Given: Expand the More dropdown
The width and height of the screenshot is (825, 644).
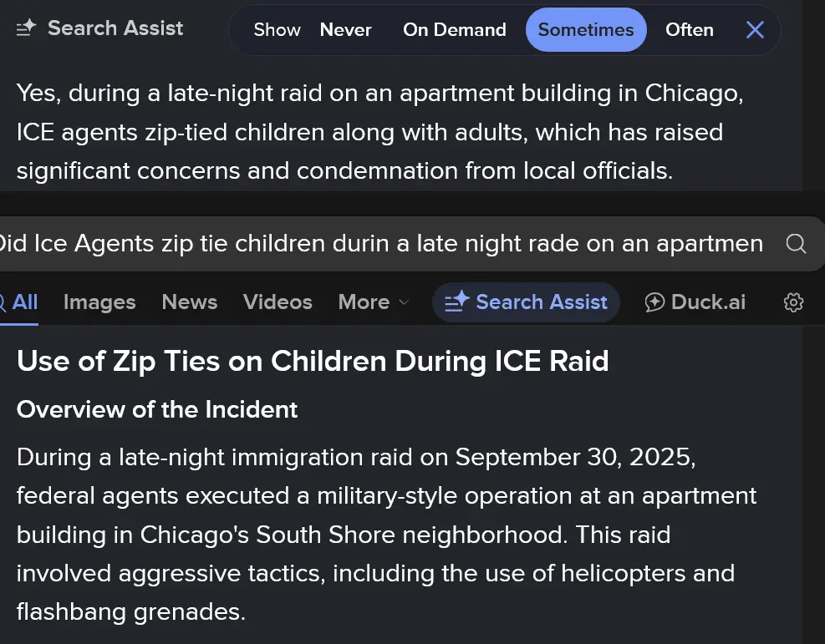Looking at the screenshot, I should [374, 302].
